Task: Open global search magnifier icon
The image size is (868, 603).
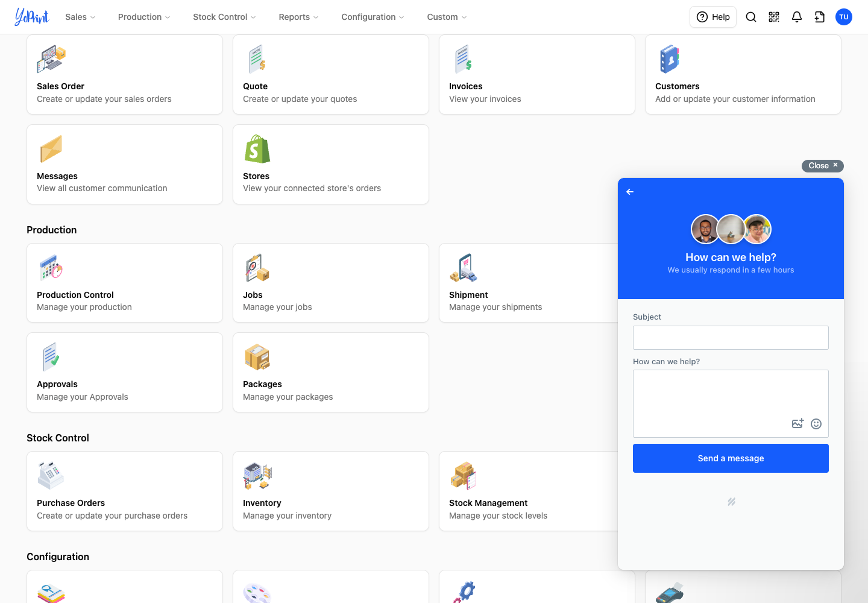Action: tap(751, 17)
